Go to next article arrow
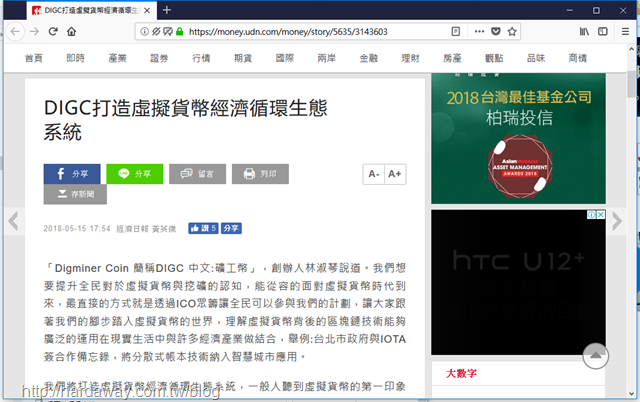 click(617, 221)
